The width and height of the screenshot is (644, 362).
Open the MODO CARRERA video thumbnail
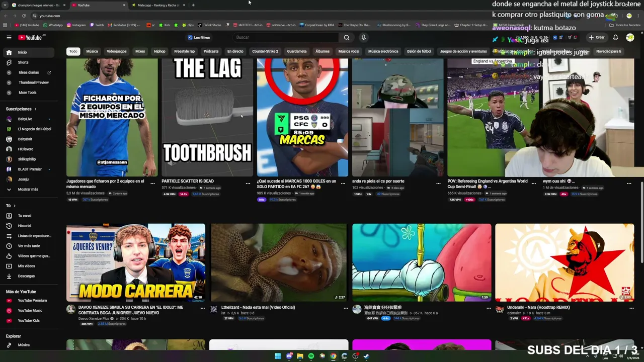tap(136, 262)
